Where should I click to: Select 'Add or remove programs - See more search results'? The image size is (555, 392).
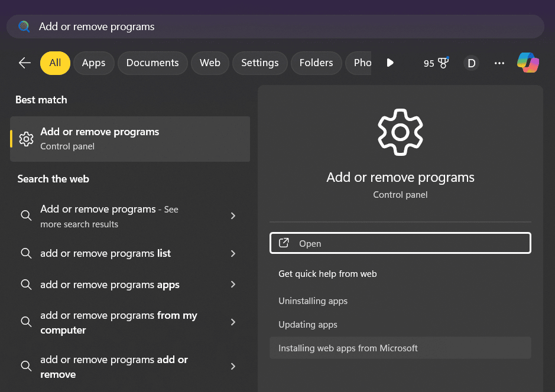click(130, 216)
